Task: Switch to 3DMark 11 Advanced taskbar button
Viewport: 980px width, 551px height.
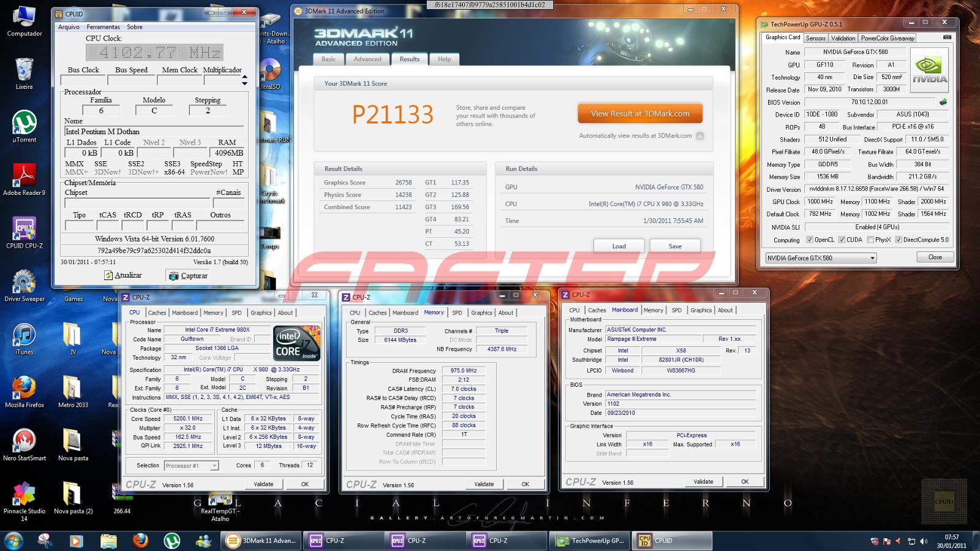Action: point(262,541)
